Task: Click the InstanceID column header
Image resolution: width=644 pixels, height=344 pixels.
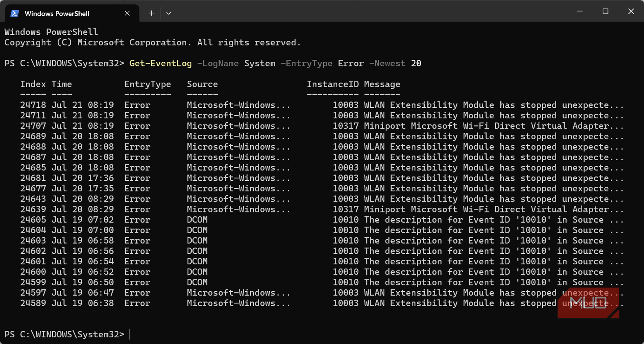Action: pos(333,84)
